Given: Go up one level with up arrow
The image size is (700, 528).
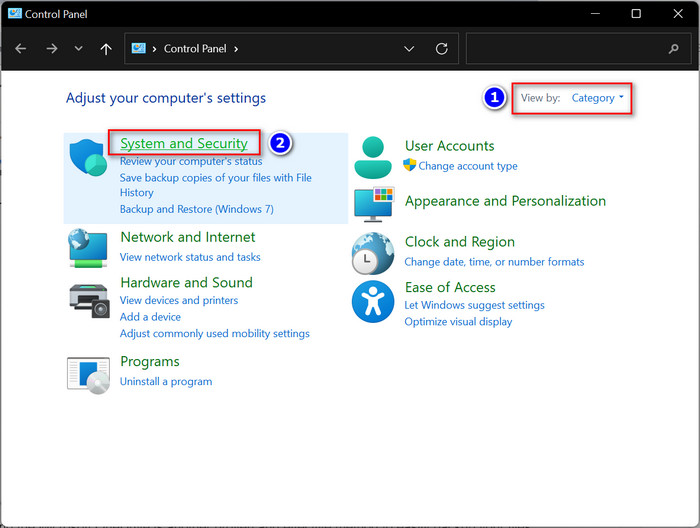Looking at the screenshot, I should pos(106,49).
